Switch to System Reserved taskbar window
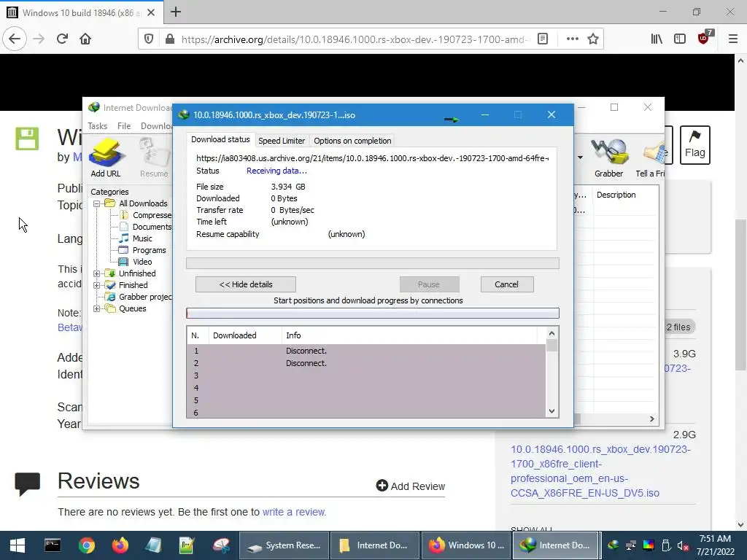The height and width of the screenshot is (560, 747). tap(284, 545)
